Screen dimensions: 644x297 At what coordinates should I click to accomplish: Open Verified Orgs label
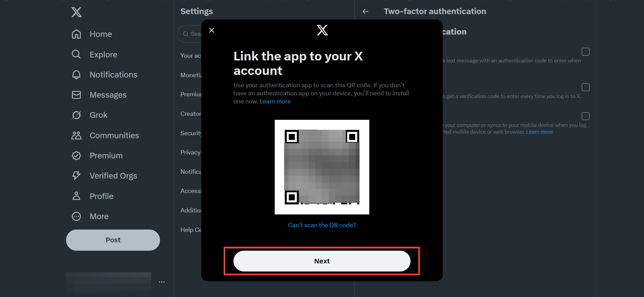pos(113,176)
